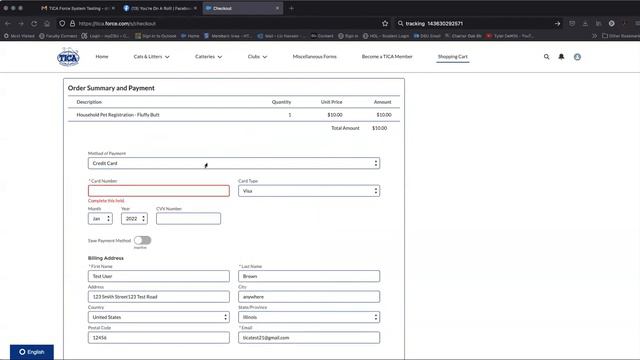This screenshot has width=640, height=360.
Task: Click the 'Order Summary and Payment' heading
Action: click(111, 88)
